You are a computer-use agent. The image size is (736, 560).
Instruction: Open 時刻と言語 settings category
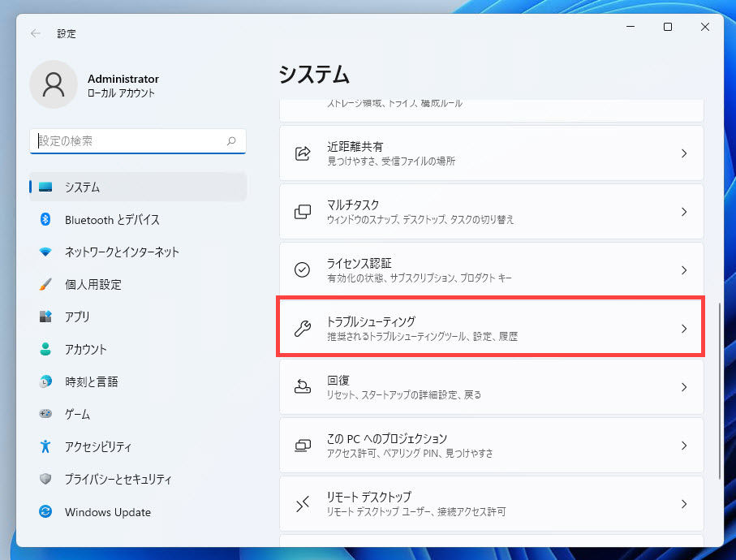click(x=91, y=382)
